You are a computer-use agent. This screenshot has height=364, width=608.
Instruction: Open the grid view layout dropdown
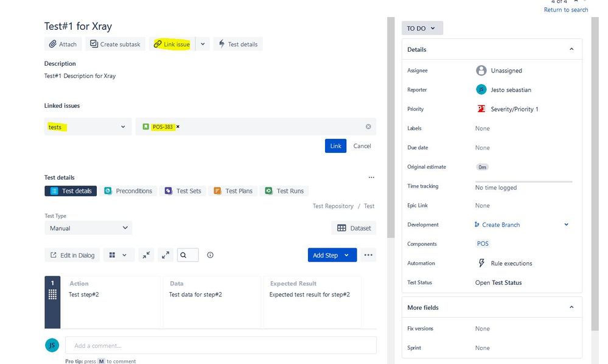pos(119,255)
